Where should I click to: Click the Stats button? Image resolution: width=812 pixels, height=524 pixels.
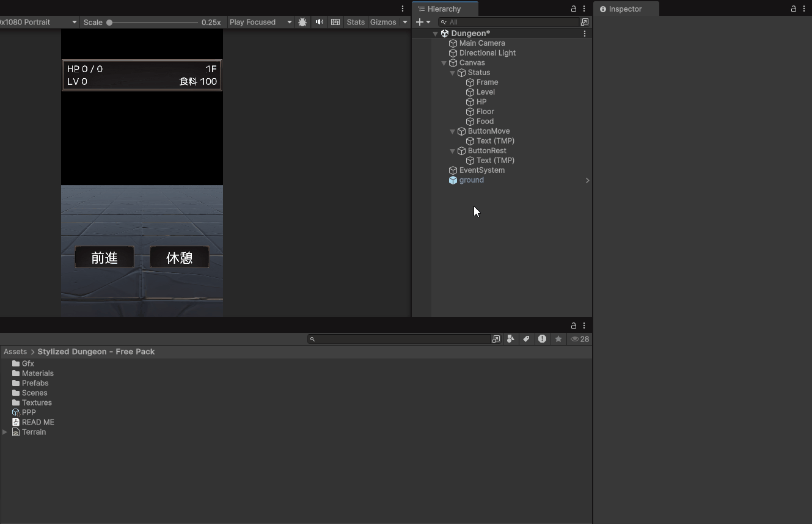[356, 22]
